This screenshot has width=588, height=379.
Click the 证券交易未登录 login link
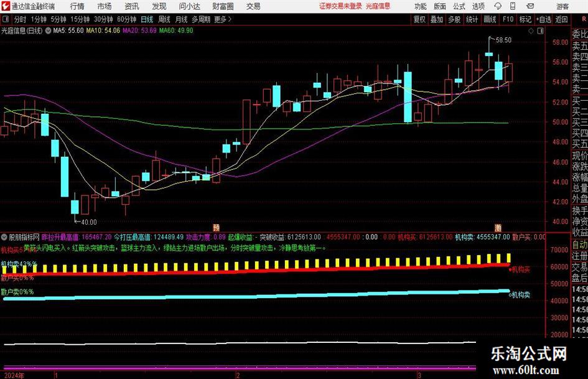340,6
